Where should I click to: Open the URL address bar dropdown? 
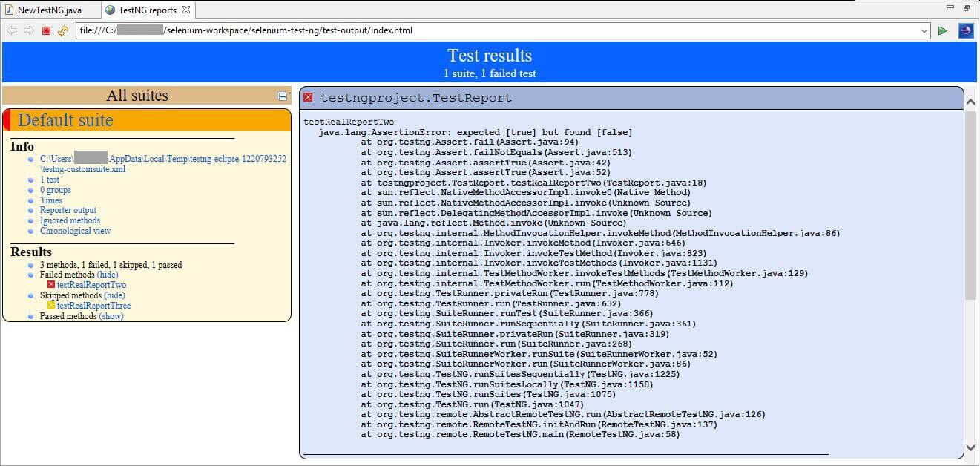click(x=924, y=30)
